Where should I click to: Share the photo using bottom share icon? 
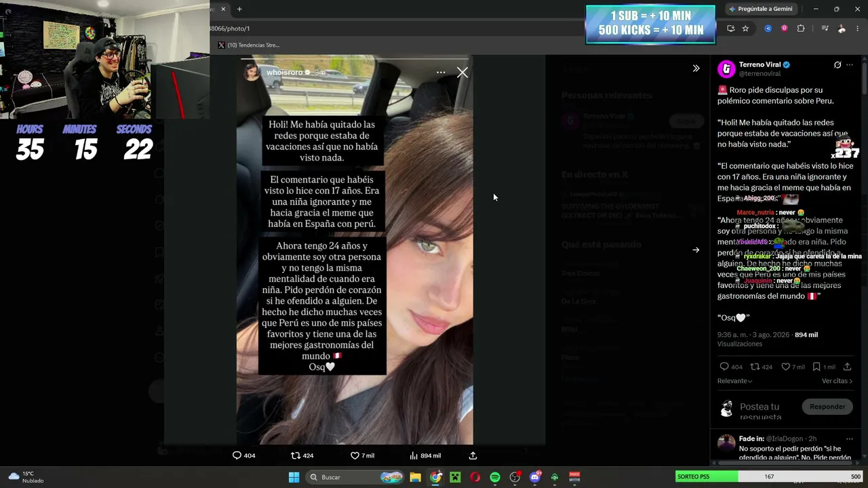click(473, 455)
